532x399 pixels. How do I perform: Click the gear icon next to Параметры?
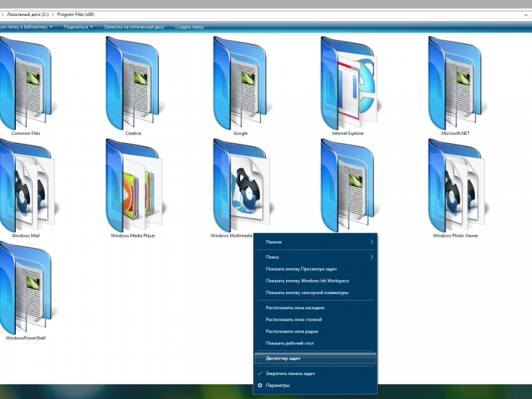(260, 386)
